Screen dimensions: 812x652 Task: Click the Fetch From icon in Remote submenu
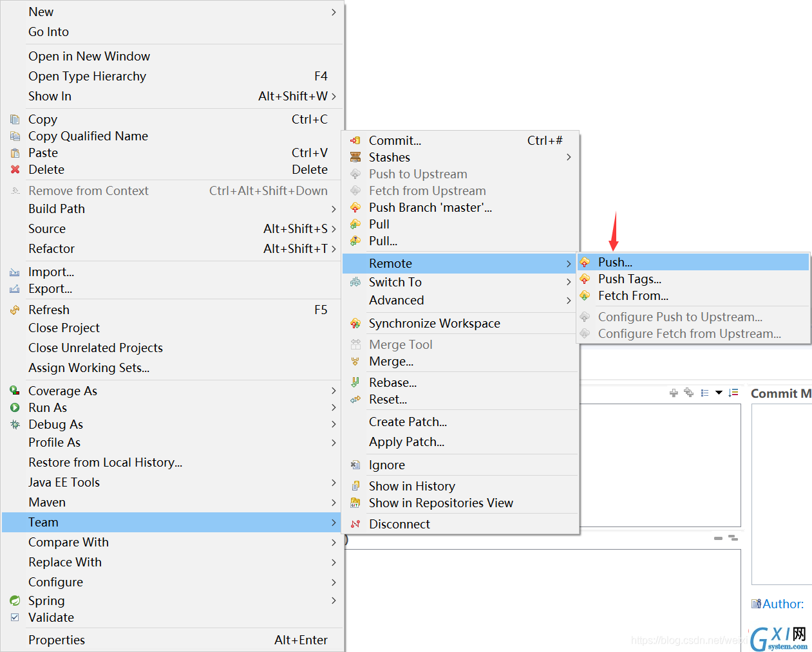[585, 295]
